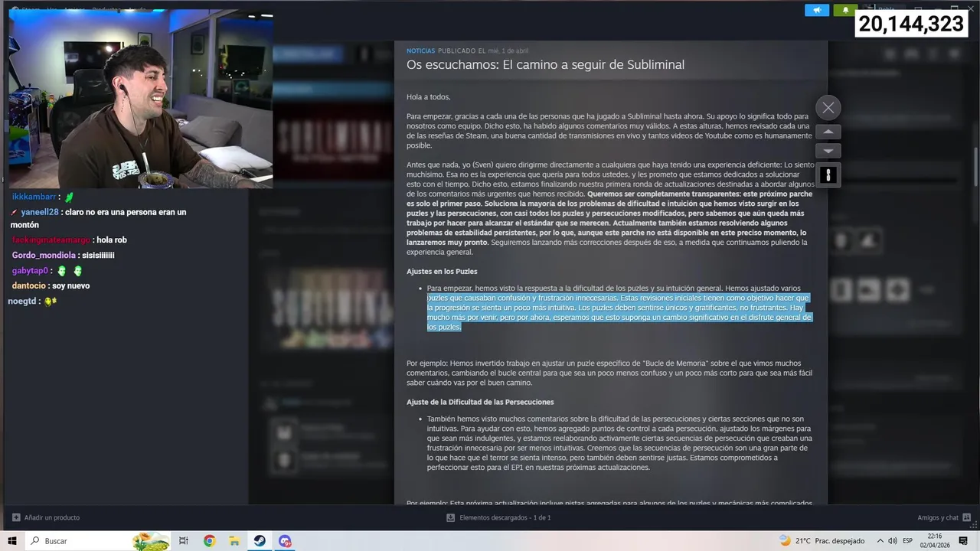Click the Steam taskbar icon
The width and height of the screenshot is (980, 551).
tap(260, 541)
